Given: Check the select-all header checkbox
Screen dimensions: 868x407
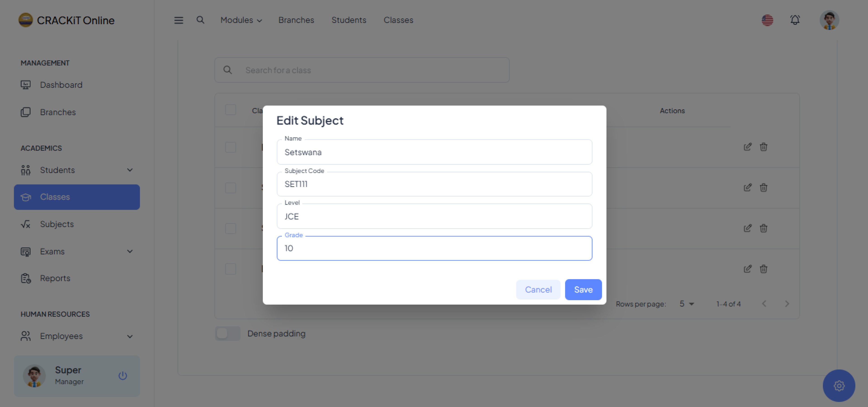Looking at the screenshot, I should click(x=231, y=110).
